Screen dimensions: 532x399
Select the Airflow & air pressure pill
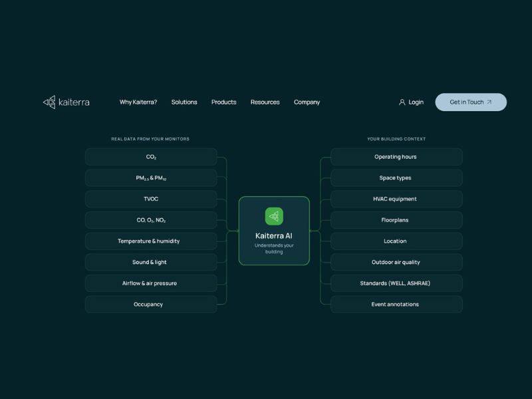click(151, 283)
